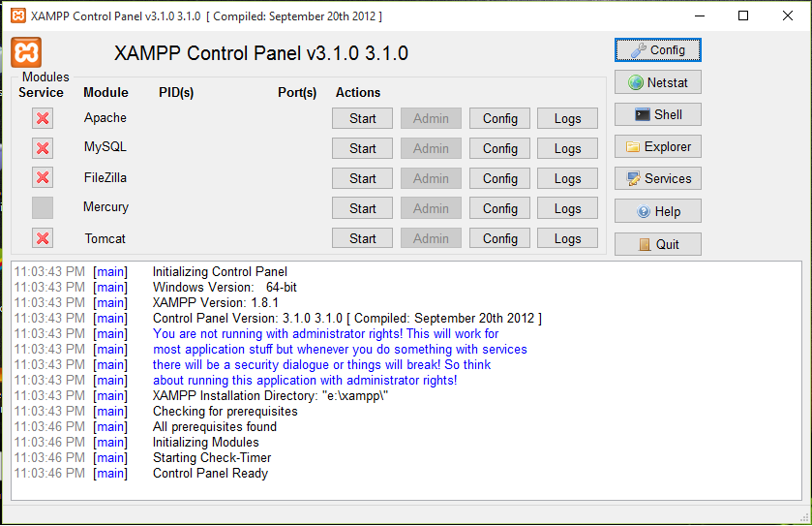Click the 'XAMPP Installation Directory' log line
Image resolution: width=812 pixels, height=526 pixels.
tap(270, 396)
